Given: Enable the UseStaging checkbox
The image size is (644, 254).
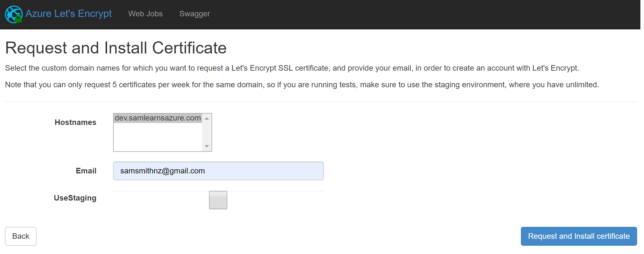Looking at the screenshot, I should [218, 200].
